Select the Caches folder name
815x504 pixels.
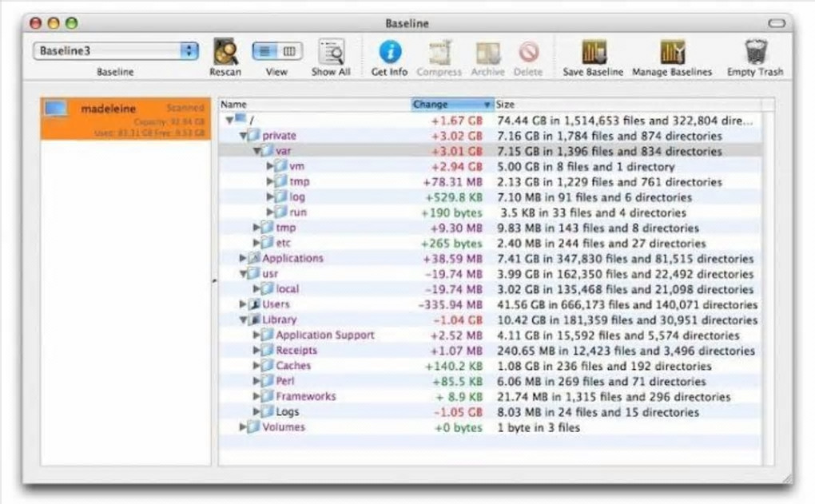[293, 365]
